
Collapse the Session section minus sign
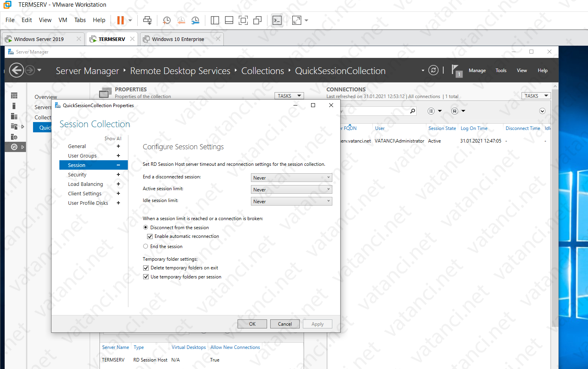(x=118, y=165)
